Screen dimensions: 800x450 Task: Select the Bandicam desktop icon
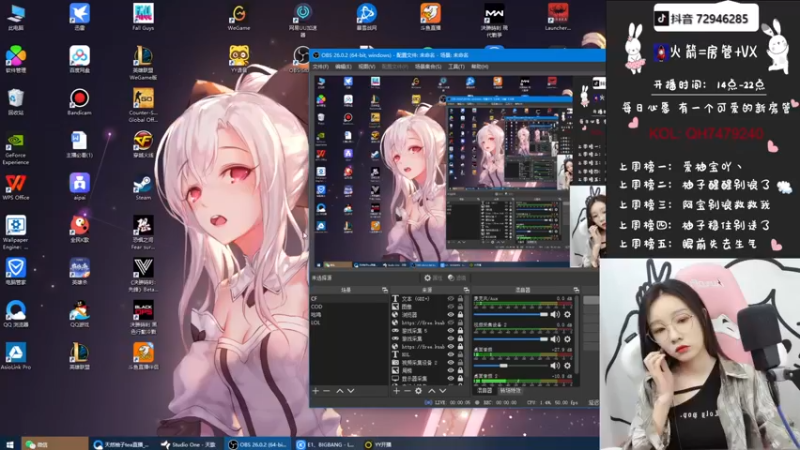coord(79,102)
